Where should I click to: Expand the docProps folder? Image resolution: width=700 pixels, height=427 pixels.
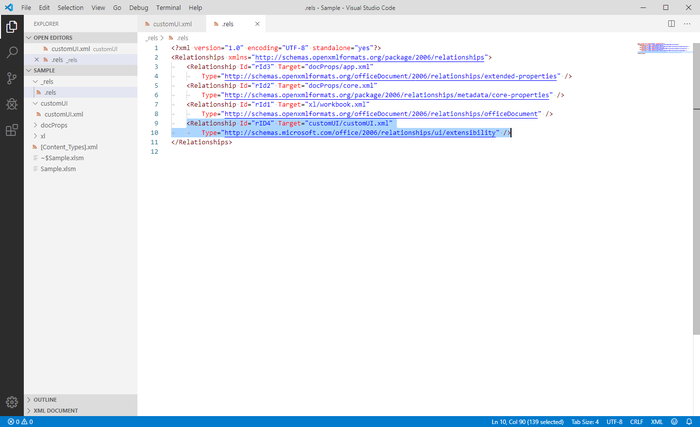(54, 125)
